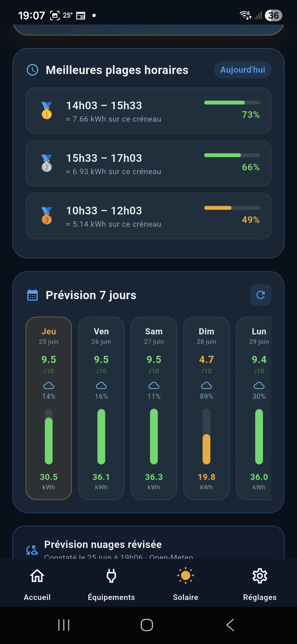Tap the silver medal icon
Screen dimensions: 297x644
point(46,163)
